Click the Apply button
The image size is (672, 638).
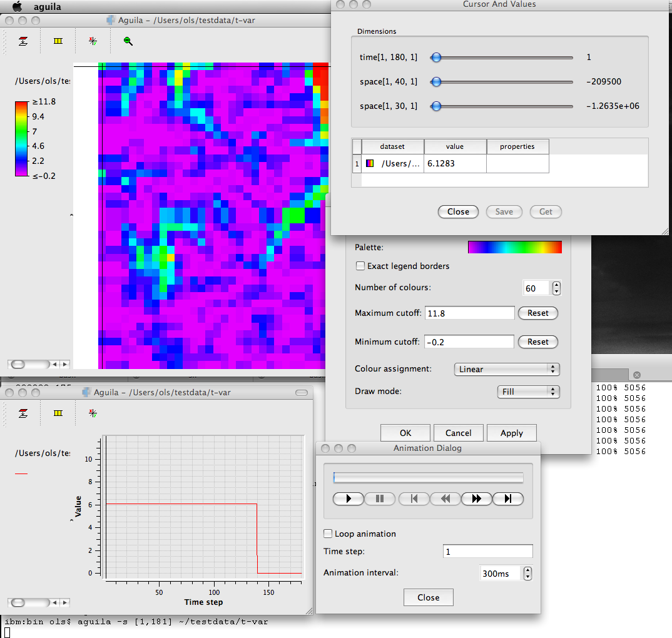pyautogui.click(x=512, y=433)
